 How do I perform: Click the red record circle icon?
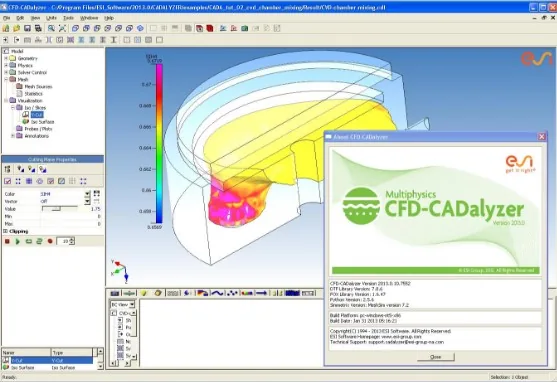pyautogui.click(x=50, y=241)
